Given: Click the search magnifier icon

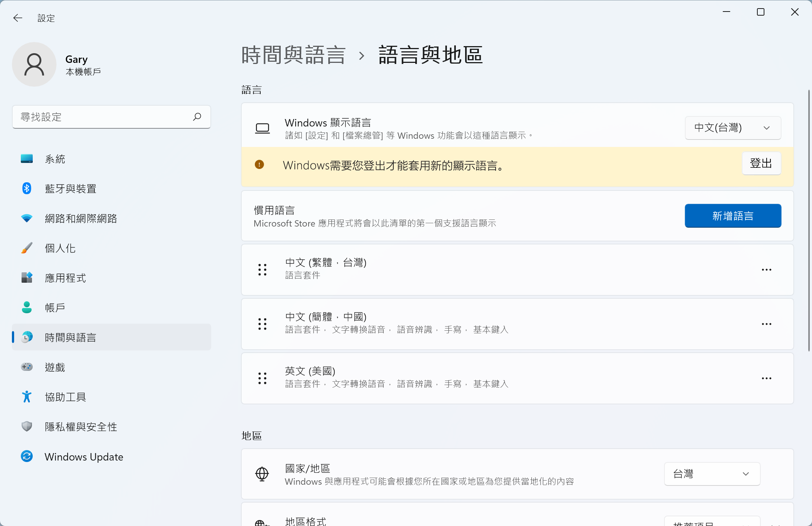Looking at the screenshot, I should (x=197, y=117).
